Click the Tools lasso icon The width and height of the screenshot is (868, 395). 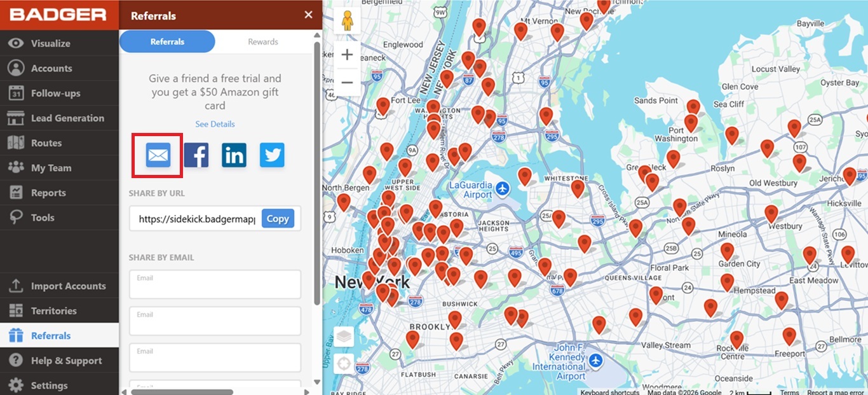point(16,218)
